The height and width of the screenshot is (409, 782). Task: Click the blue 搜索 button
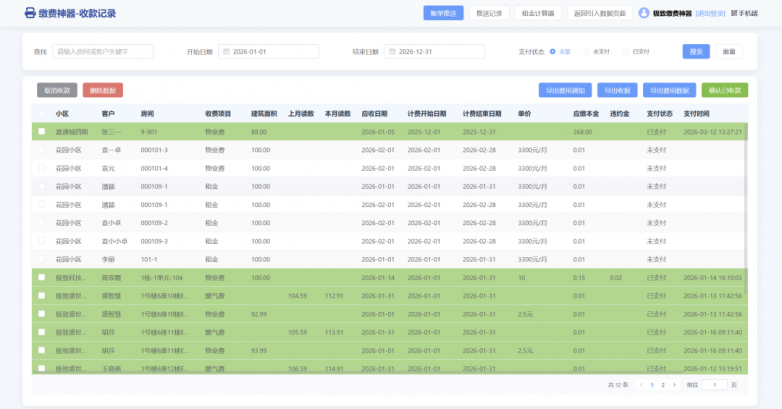click(x=696, y=51)
